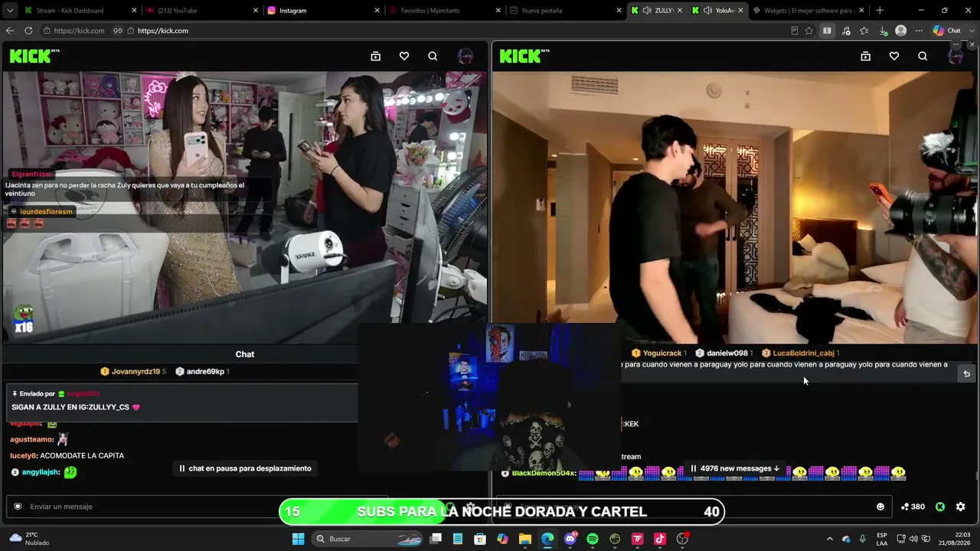Open browser downloads icon
The width and height of the screenshot is (980, 551).
(883, 31)
